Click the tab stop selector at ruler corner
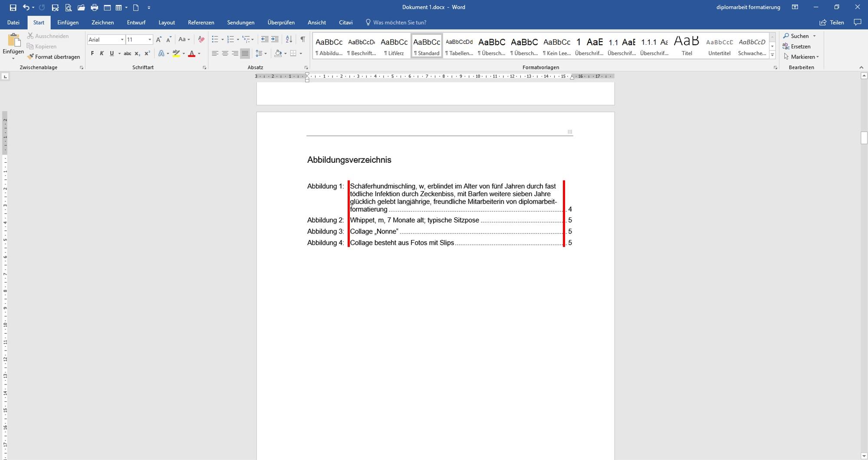 coord(5,77)
